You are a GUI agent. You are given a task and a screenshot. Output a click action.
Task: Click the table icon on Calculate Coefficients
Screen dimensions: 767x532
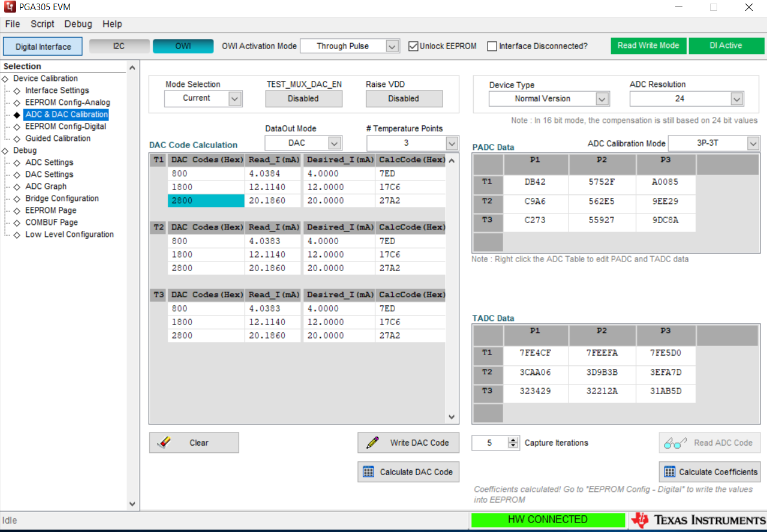(670, 472)
